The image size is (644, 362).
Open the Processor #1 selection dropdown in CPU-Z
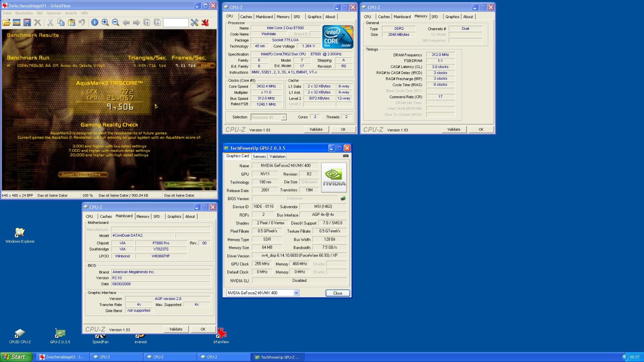pyautogui.click(x=284, y=117)
